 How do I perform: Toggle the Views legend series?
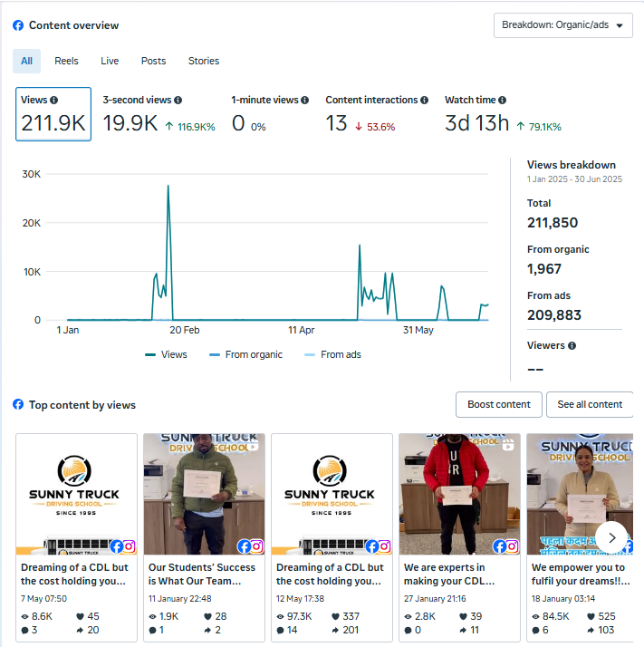coord(166,354)
